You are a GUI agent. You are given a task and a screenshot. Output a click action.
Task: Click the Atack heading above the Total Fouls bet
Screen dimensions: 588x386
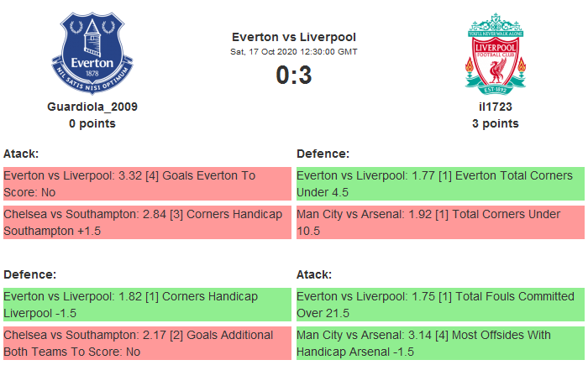(x=314, y=274)
